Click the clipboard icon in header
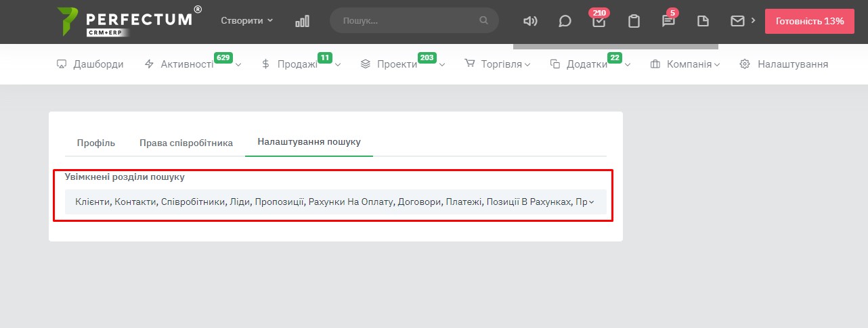 (x=634, y=21)
